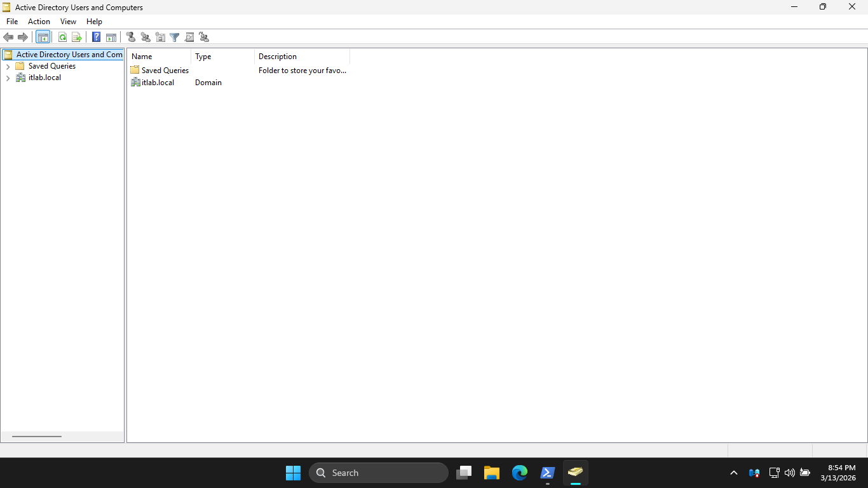Click the blue Help question mark icon

coord(97,37)
